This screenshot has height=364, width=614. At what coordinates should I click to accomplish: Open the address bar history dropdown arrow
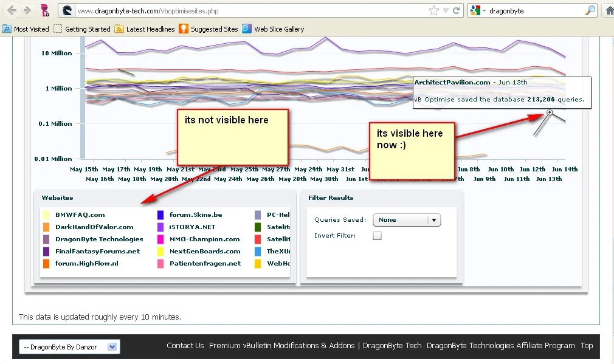click(x=446, y=11)
